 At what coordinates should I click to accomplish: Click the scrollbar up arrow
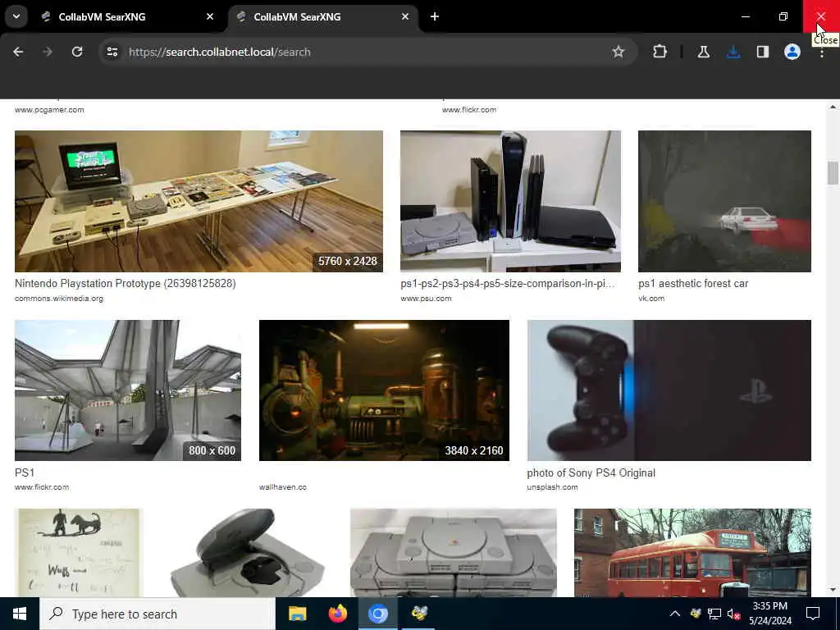(833, 107)
